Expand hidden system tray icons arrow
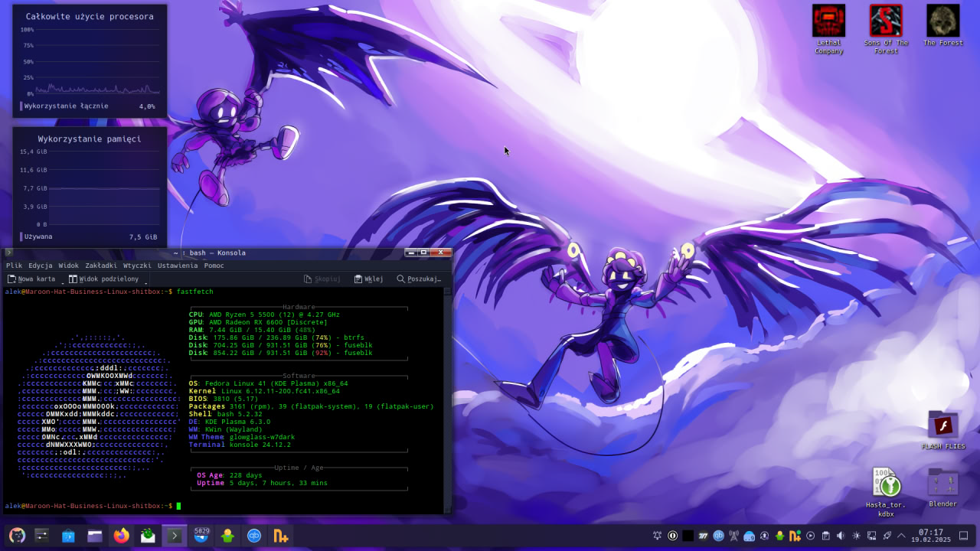Viewport: 980px width, 551px height. [x=902, y=536]
